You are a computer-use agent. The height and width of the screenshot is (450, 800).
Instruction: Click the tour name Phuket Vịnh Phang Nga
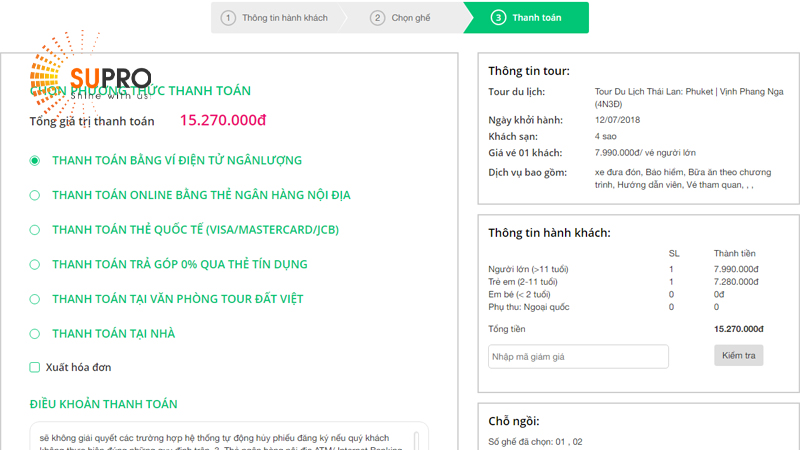tap(689, 97)
